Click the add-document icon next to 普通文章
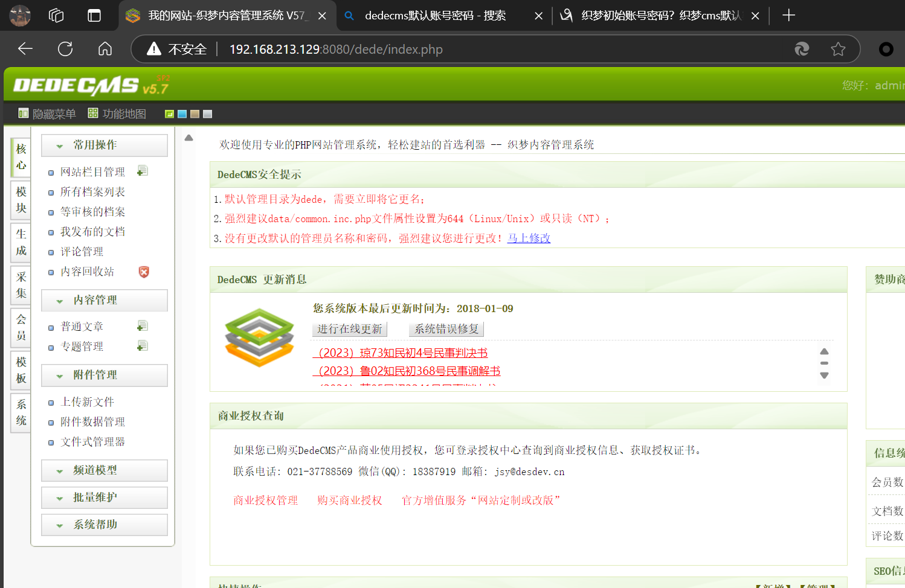The image size is (905, 588). (143, 326)
